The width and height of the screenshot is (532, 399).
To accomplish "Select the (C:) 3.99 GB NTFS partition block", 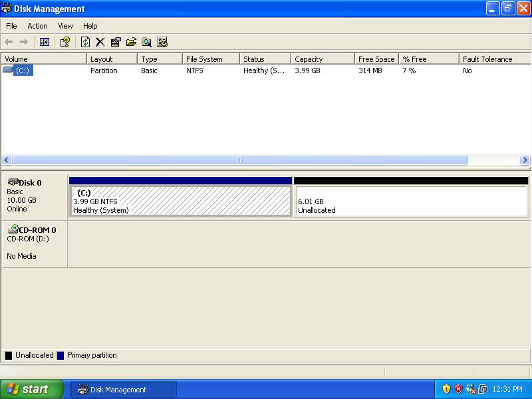I will pyautogui.click(x=180, y=197).
